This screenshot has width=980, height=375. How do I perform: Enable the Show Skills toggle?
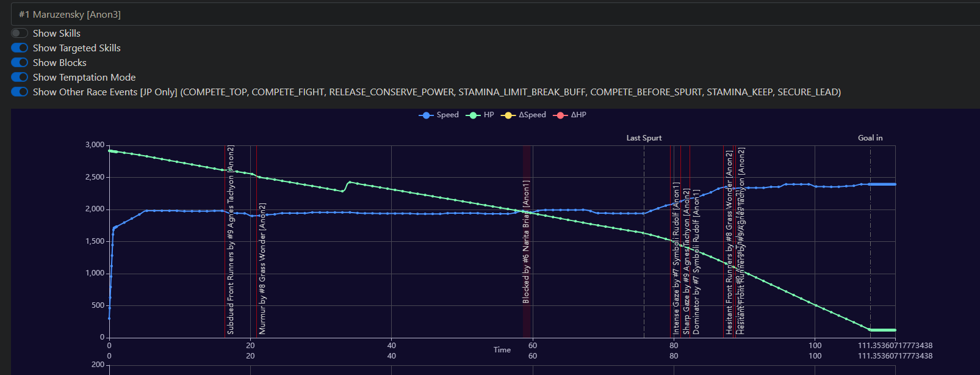[20, 33]
